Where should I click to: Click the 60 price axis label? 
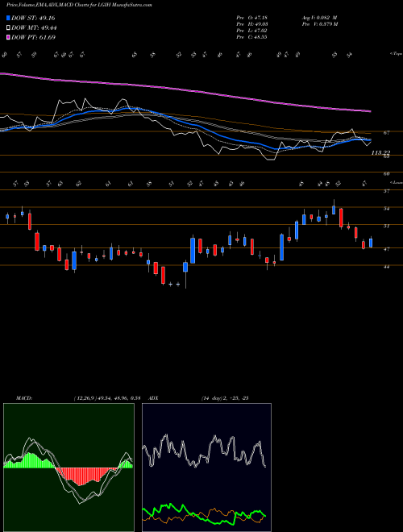click(386, 174)
